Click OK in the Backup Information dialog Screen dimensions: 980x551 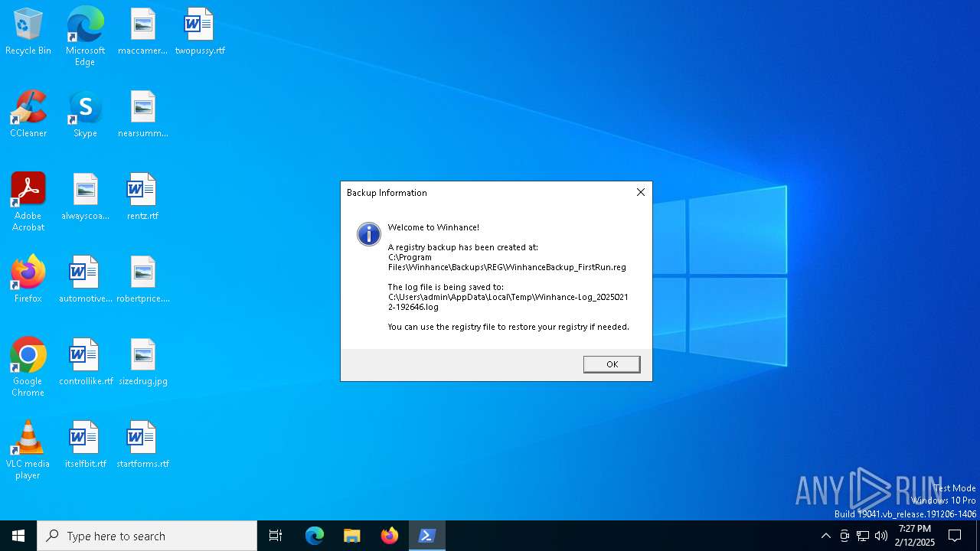612,364
